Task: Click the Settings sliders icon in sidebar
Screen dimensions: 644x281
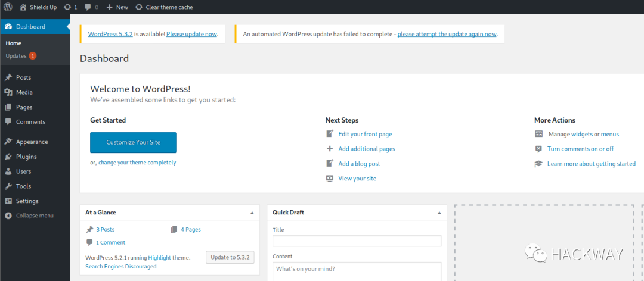Action: pos(8,201)
